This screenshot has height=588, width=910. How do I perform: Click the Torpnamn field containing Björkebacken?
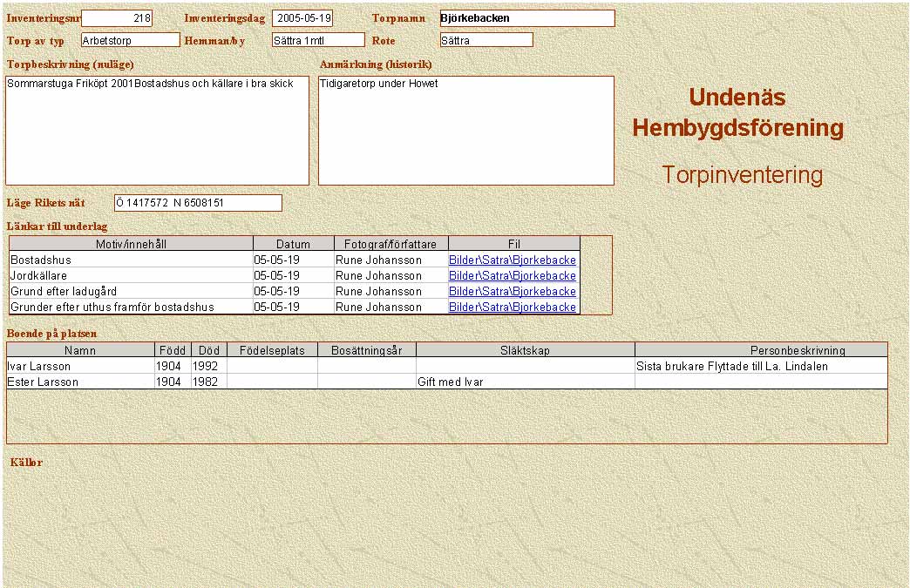pyautogui.click(x=526, y=18)
